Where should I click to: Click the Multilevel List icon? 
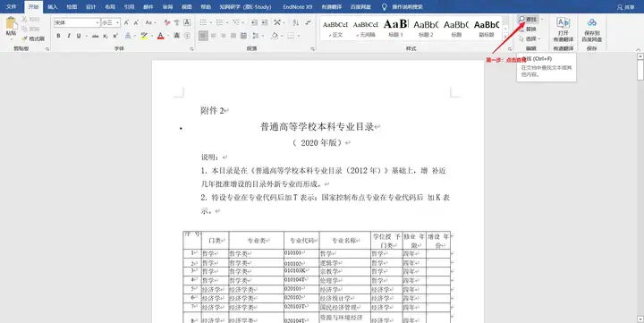click(236, 22)
